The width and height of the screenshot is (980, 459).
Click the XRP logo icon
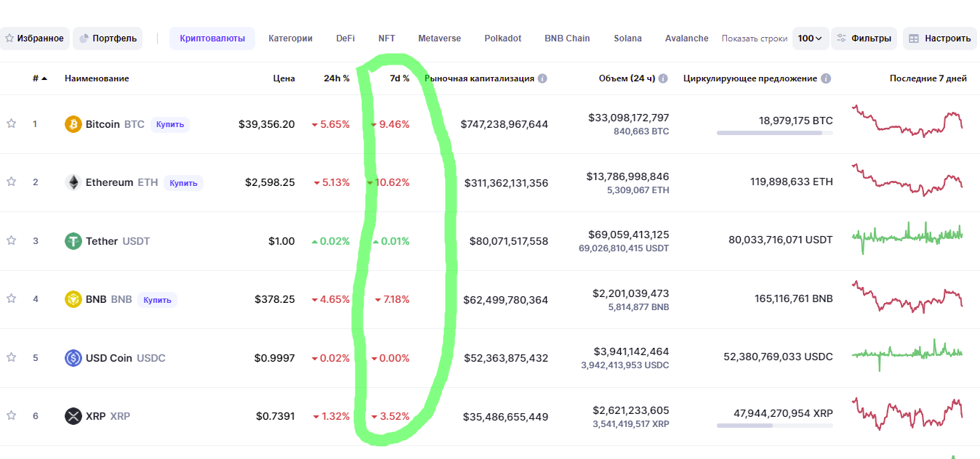tap(73, 416)
